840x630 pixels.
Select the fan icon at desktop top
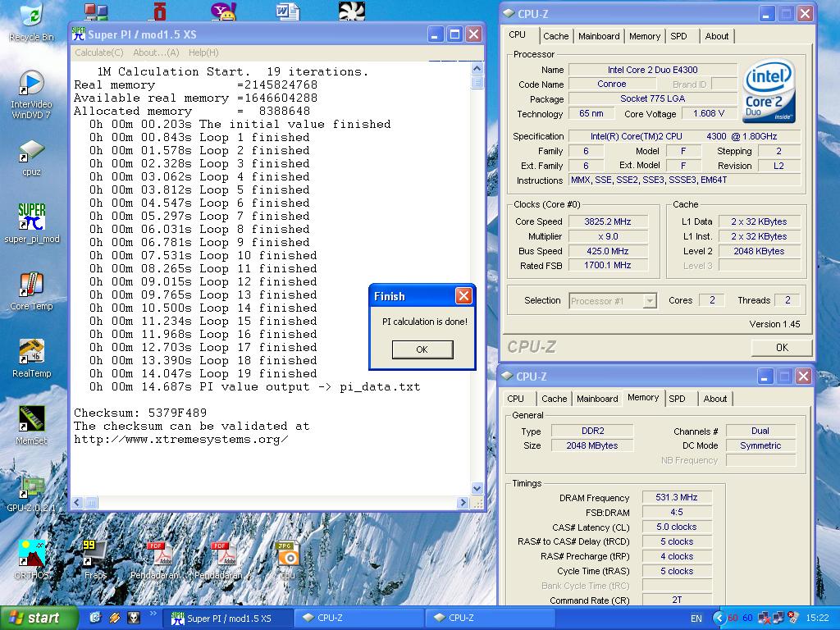pyautogui.click(x=352, y=11)
